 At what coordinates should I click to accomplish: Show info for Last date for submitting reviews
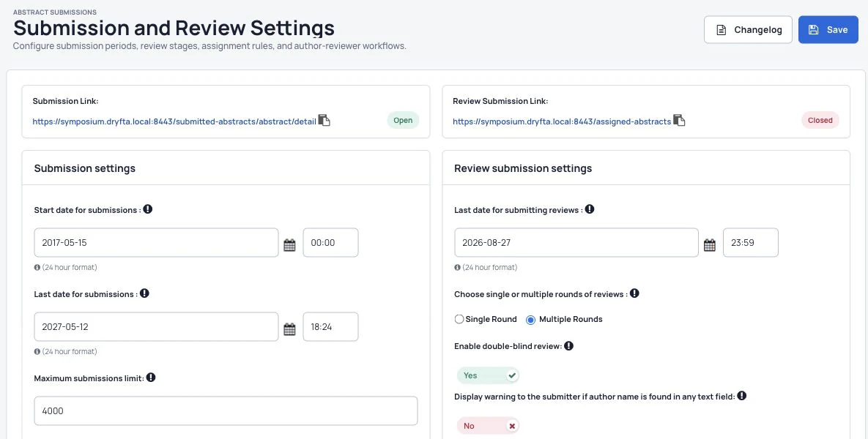[x=590, y=209]
